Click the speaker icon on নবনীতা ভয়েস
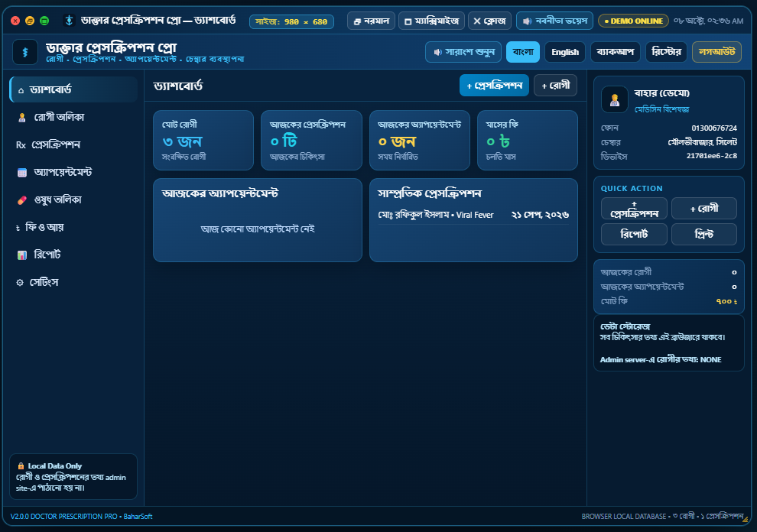The height and width of the screenshot is (532, 757). tap(527, 21)
